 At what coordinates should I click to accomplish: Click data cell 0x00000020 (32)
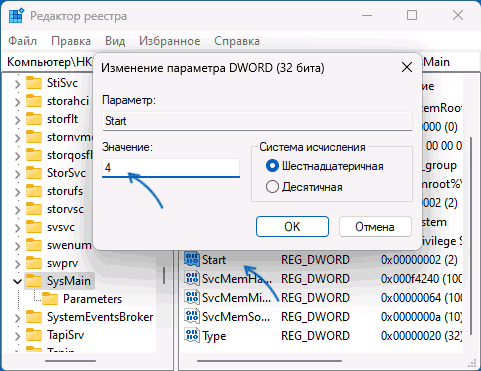tap(421, 336)
